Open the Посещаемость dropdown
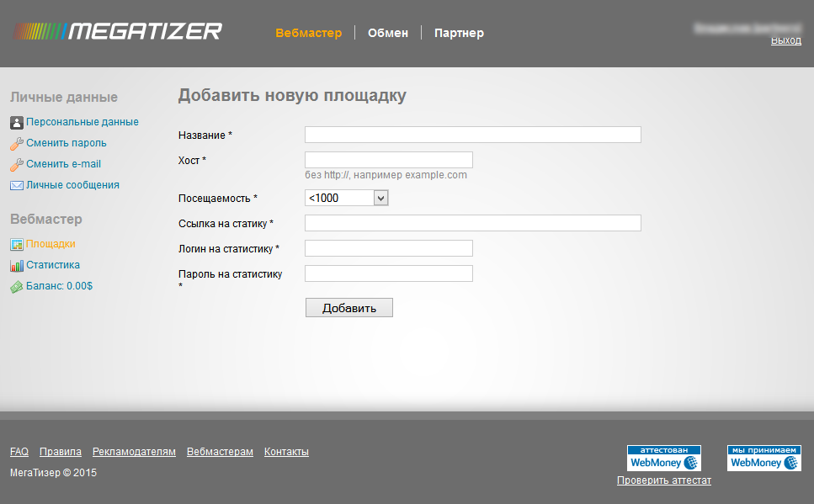Image resolution: width=814 pixels, height=504 pixels. 346,198
